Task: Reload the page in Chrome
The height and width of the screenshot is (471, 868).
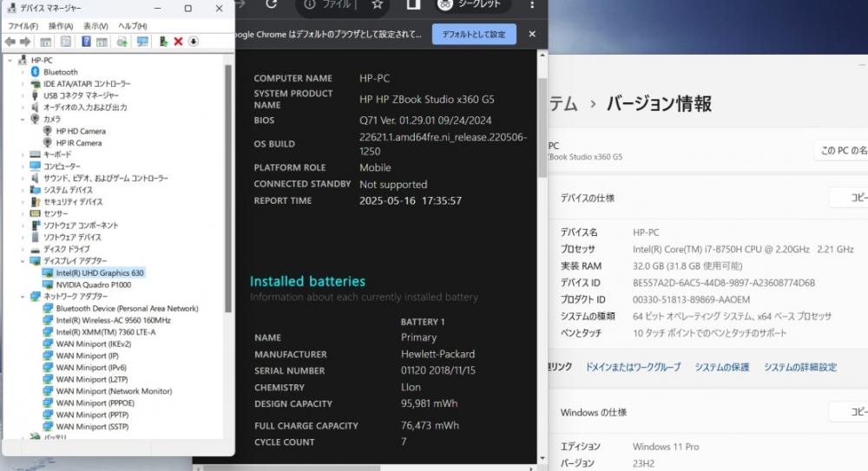Action: pyautogui.click(x=271, y=4)
